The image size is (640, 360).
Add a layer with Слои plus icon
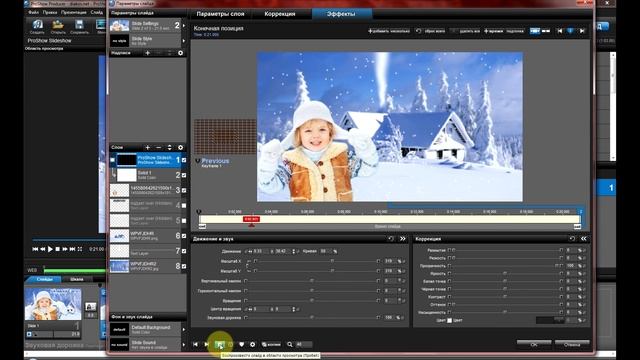click(148, 147)
